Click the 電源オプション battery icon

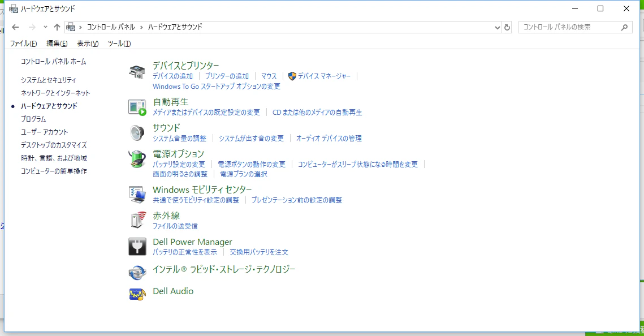(x=137, y=159)
